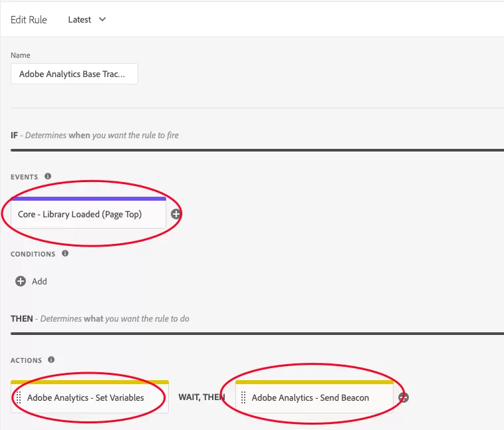504x430 pixels.
Task: Add another event with the plus icon
Action: [176, 214]
